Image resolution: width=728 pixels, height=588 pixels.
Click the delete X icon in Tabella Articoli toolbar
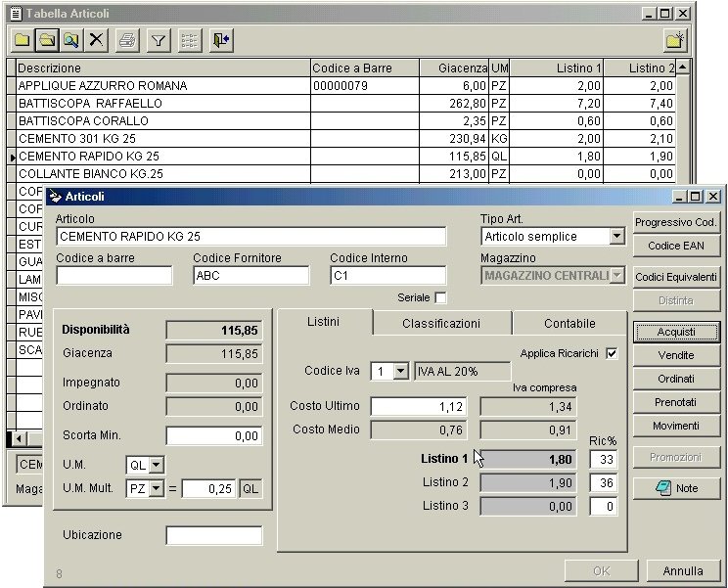pos(96,40)
